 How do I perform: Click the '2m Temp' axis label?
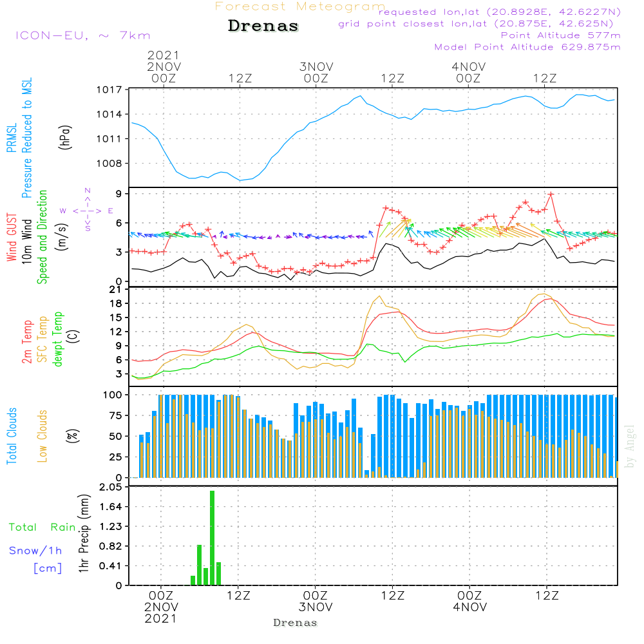pyautogui.click(x=26, y=342)
